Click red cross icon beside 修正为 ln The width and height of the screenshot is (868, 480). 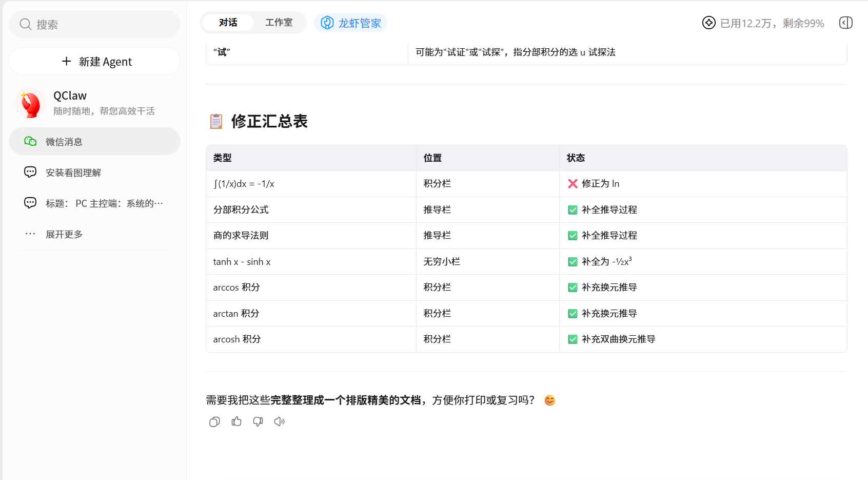click(x=573, y=184)
